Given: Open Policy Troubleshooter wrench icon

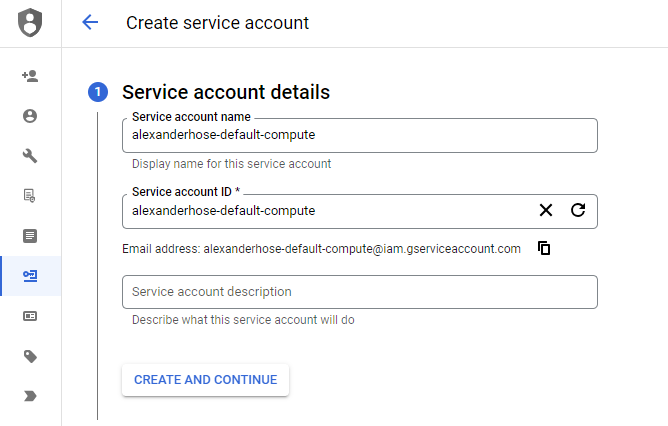Looking at the screenshot, I should (30, 155).
